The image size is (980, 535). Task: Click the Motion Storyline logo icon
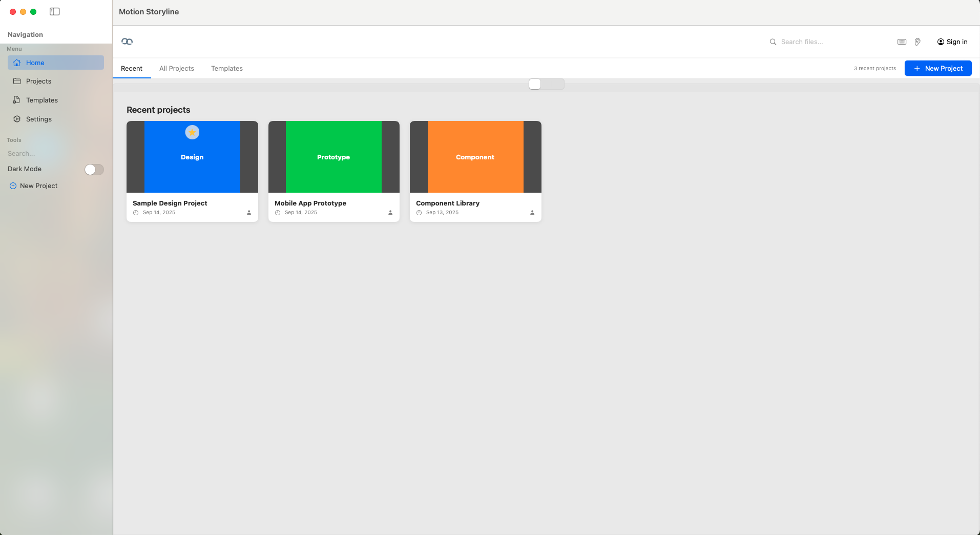pyautogui.click(x=127, y=42)
